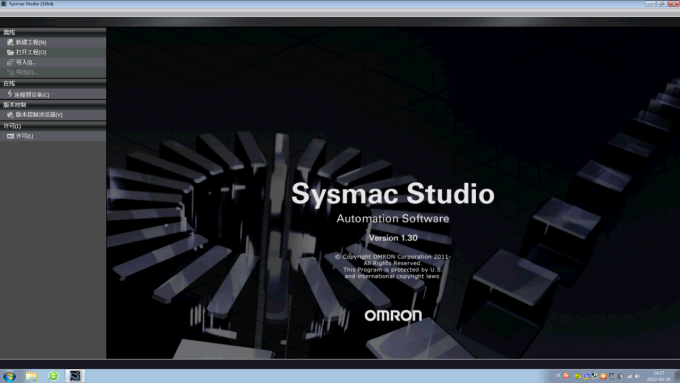
Task: Click the network signal tray icon
Action: pyautogui.click(x=629, y=376)
